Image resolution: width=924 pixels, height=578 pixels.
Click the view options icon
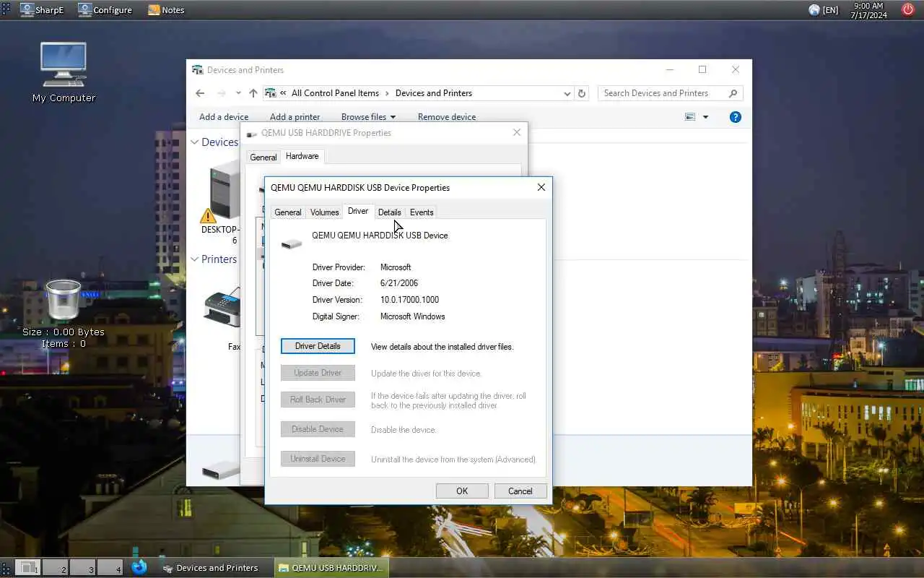[690, 117]
